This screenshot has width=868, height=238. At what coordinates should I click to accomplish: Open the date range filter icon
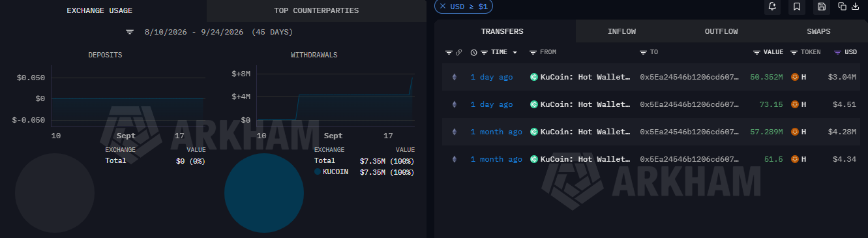[x=130, y=32]
